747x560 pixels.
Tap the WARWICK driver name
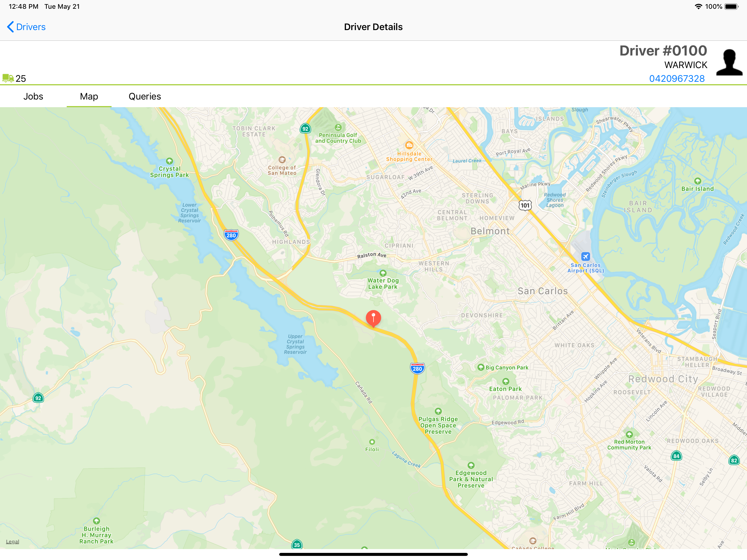click(x=685, y=65)
